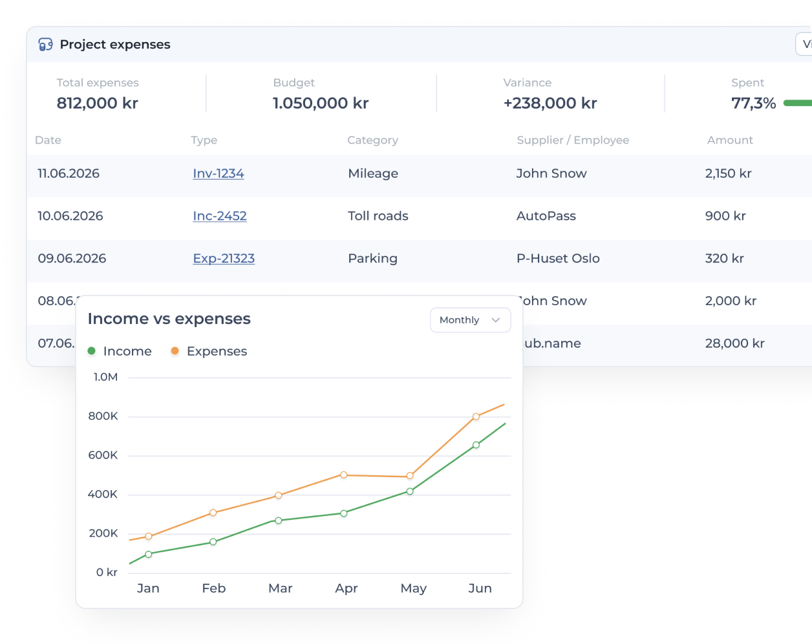Screen dimensions: 812x644
Task: Open expense link Exp-21323
Action: point(224,259)
